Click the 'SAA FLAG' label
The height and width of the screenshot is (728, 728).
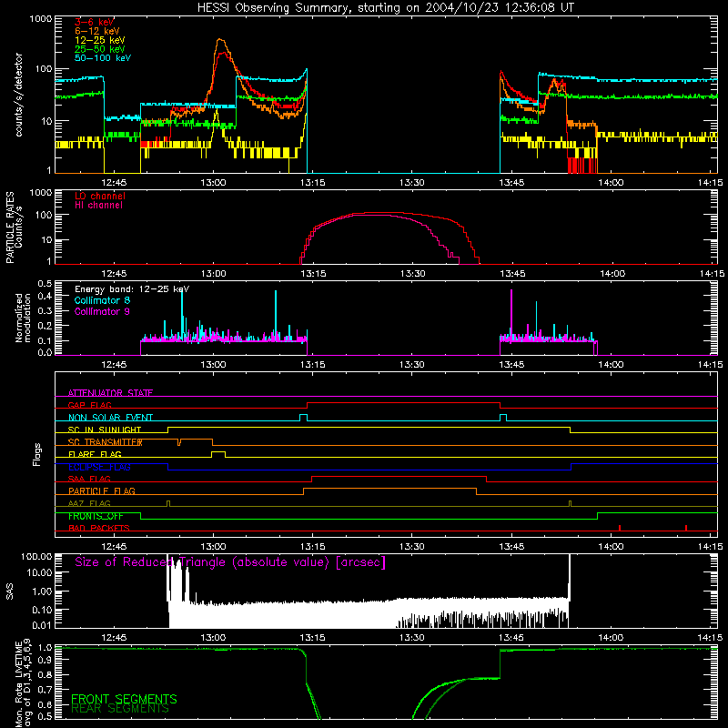click(89, 479)
